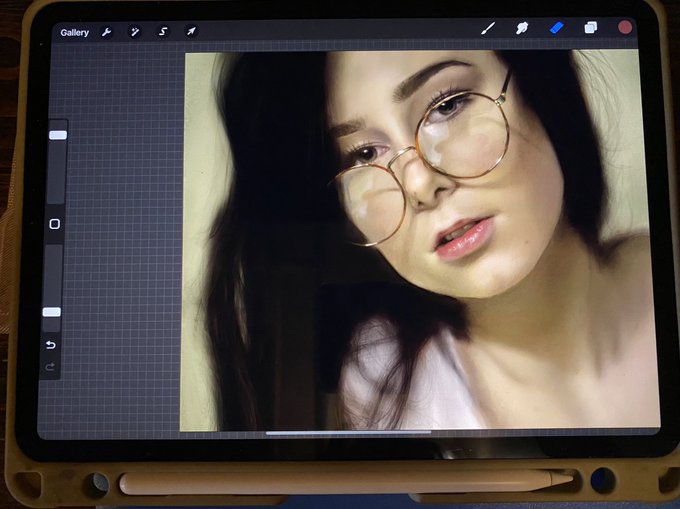Activate the Transform arrow tool
Viewport: 680px width, 509px height.
(x=191, y=31)
